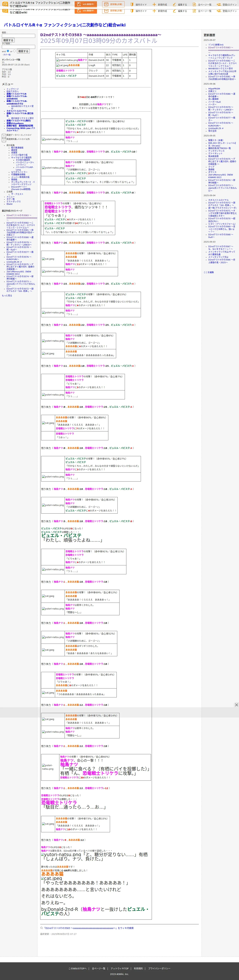
Task: Open 初めての方へ in the left menu
Action: pos(12,91)
